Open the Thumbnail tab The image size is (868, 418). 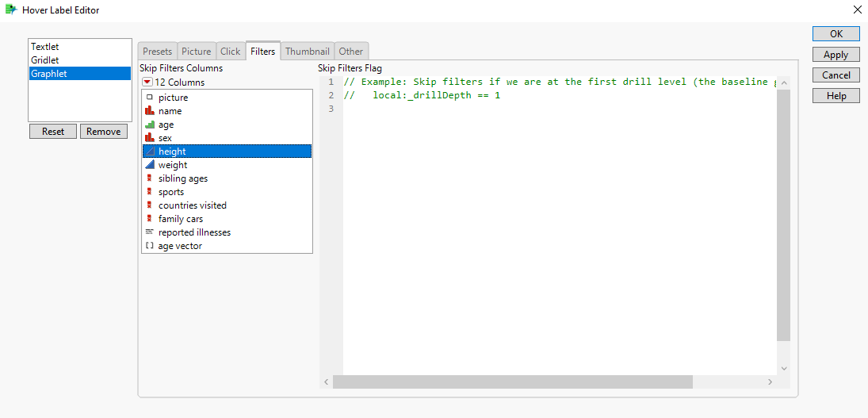[307, 52]
